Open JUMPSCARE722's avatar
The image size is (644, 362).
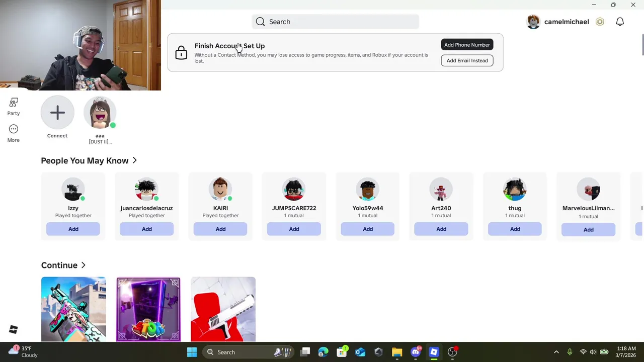click(294, 190)
